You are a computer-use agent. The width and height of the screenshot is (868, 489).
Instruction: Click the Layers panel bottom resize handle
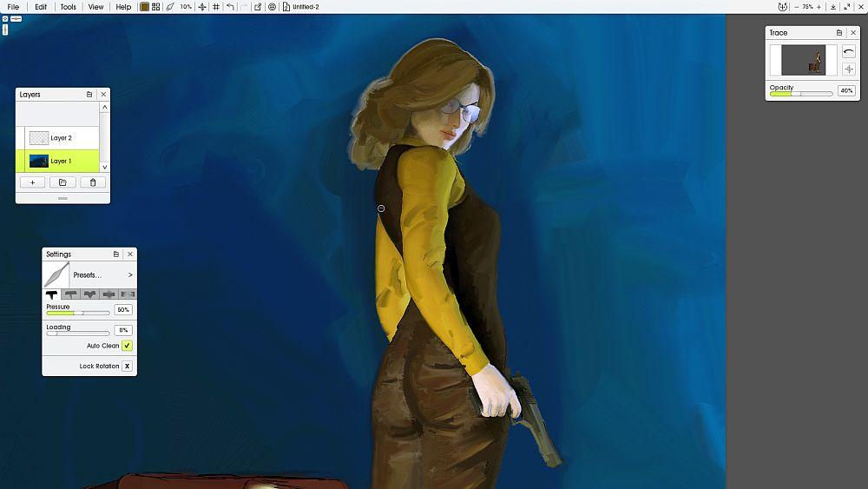click(x=62, y=198)
